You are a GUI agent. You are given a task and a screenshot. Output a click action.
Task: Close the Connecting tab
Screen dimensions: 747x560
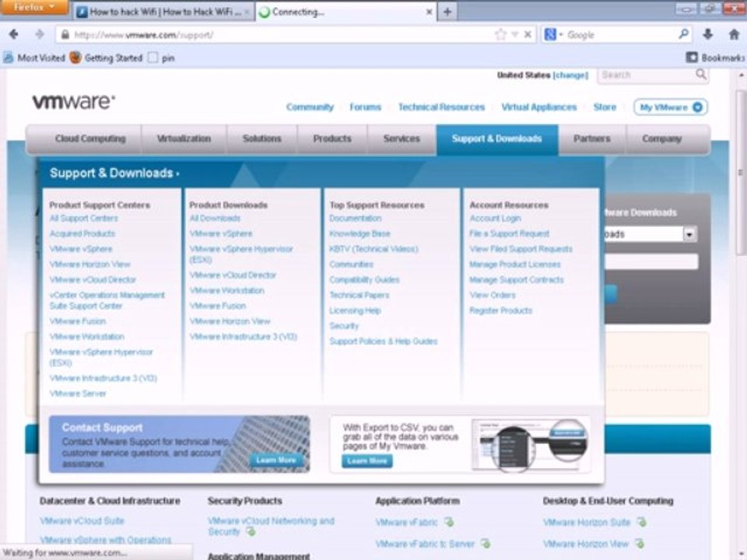tap(429, 12)
